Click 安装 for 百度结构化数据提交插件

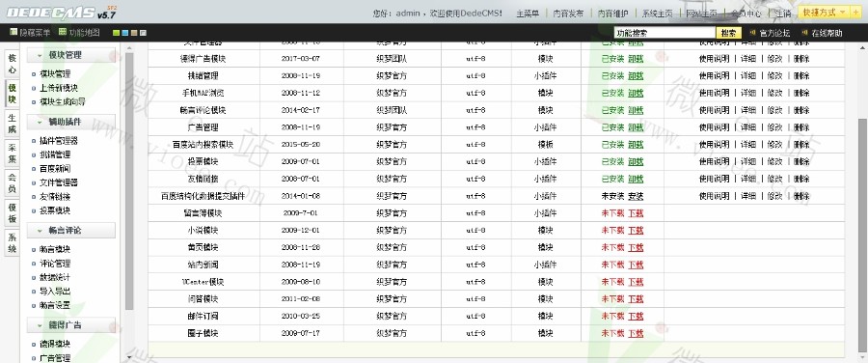tap(636, 196)
